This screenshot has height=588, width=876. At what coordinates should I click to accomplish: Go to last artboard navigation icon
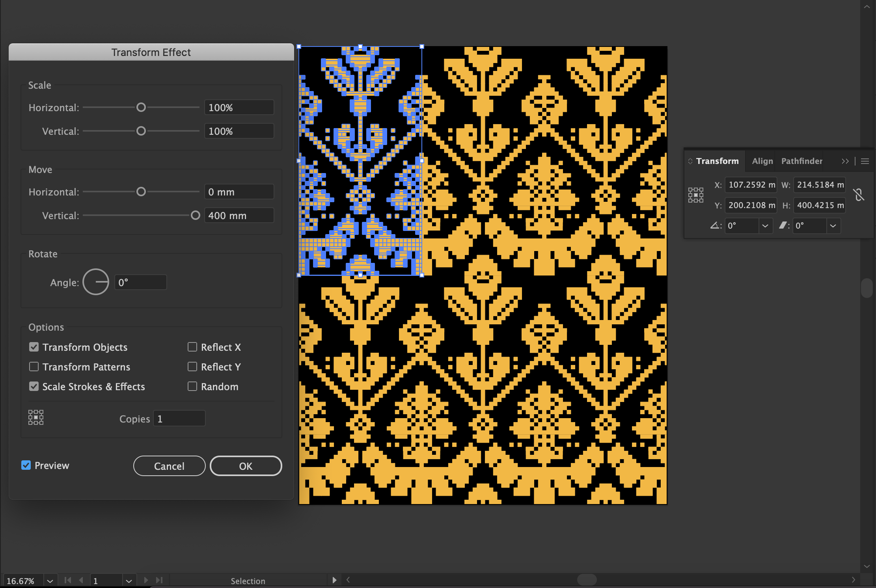coord(159,580)
